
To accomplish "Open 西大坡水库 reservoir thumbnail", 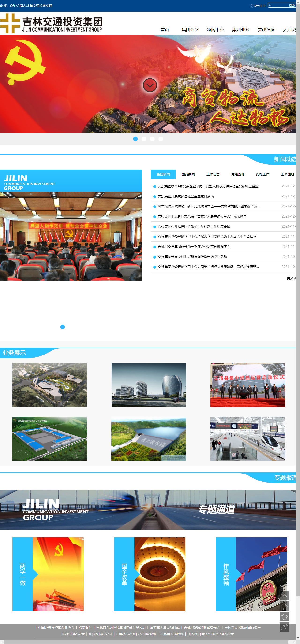I will [x=149, y=438].
